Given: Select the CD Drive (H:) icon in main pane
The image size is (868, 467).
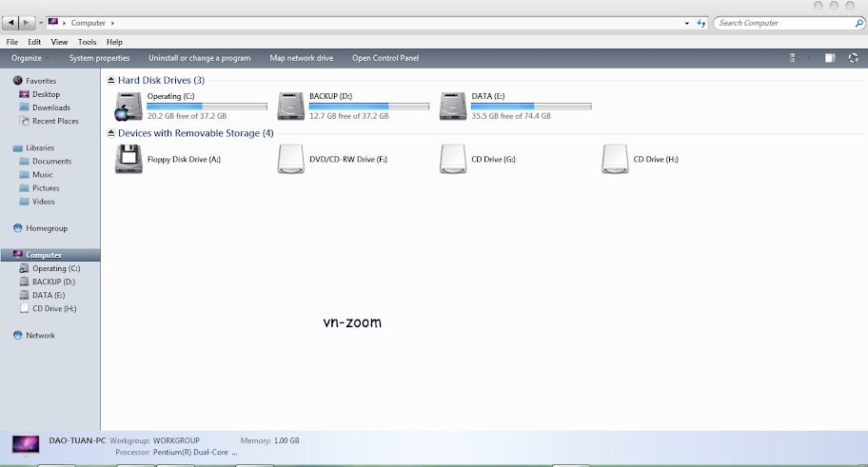Looking at the screenshot, I should 615,159.
